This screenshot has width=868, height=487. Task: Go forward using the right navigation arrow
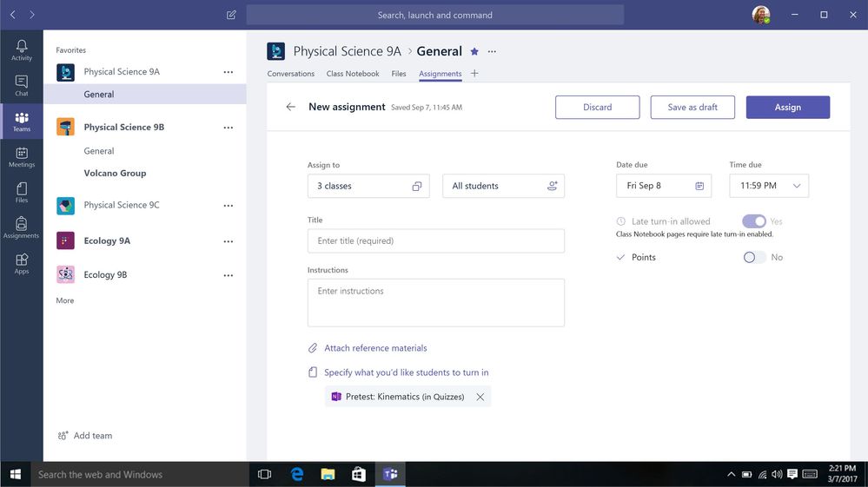coord(31,15)
